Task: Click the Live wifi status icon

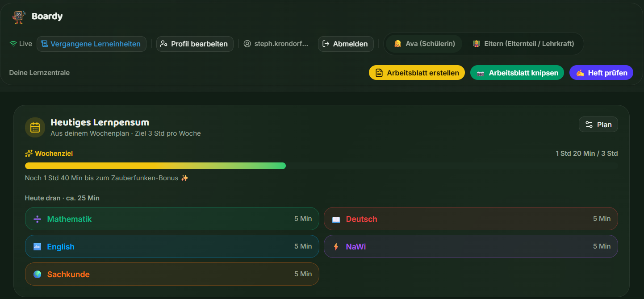Action: tap(13, 44)
